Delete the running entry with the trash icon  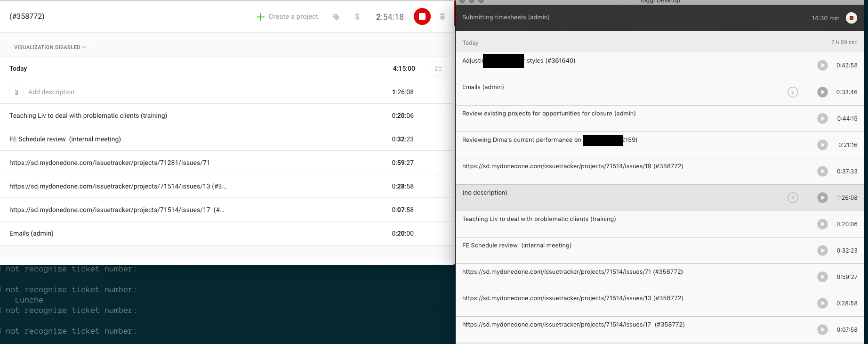tap(442, 16)
